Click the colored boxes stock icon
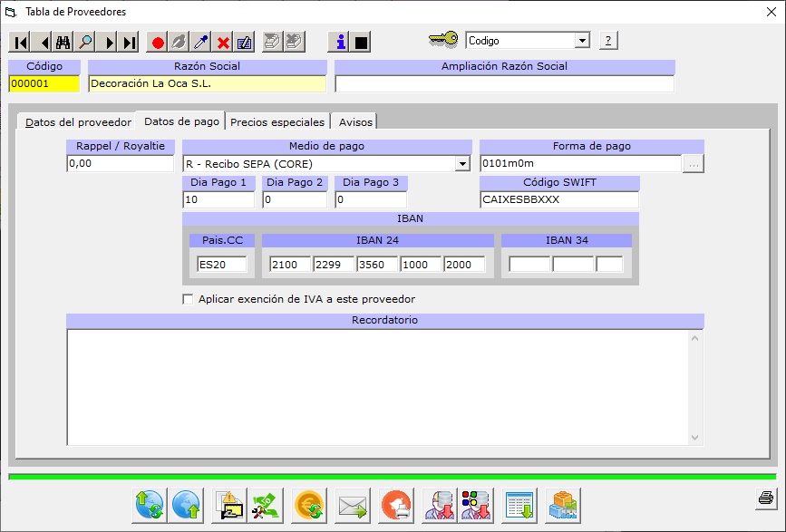786x532 pixels. pos(562,505)
